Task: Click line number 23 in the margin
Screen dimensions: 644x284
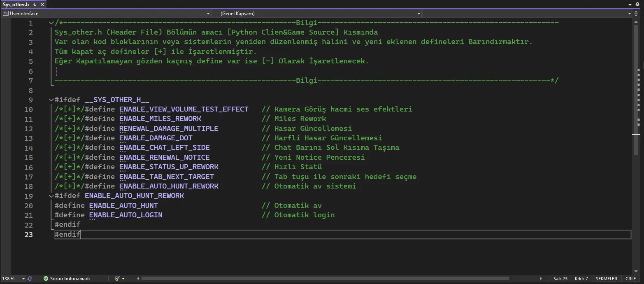Action: [28, 235]
